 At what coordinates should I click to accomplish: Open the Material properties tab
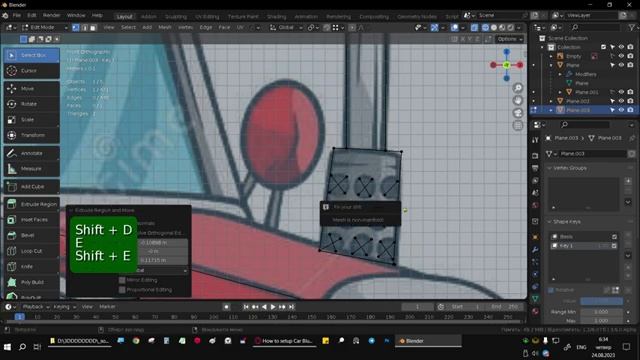tap(535, 311)
